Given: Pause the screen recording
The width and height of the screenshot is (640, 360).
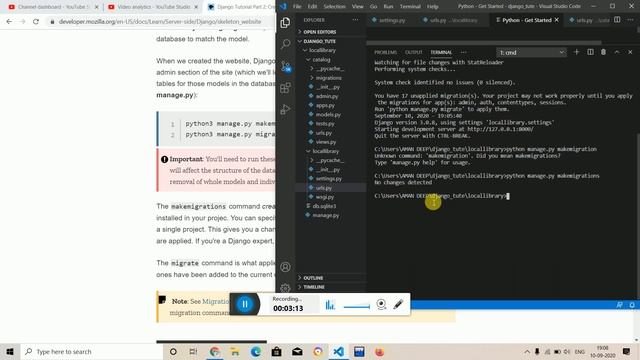Looking at the screenshot, I should 245,304.
